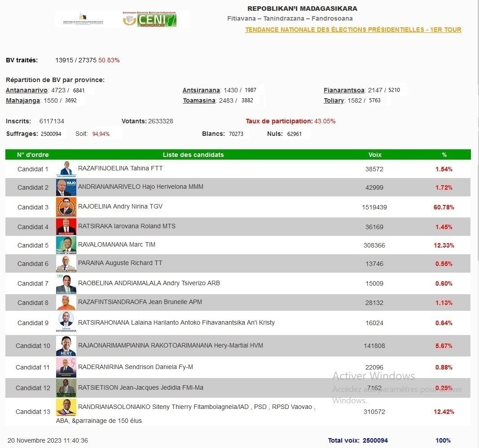Open the Antsiranana province link
The image size is (479, 448).
201,90
